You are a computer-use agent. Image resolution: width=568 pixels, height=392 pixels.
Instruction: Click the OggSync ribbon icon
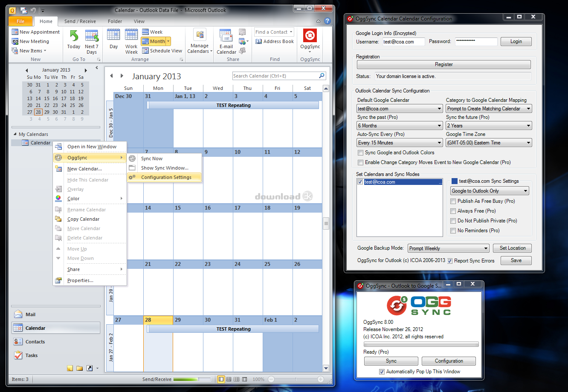point(310,36)
